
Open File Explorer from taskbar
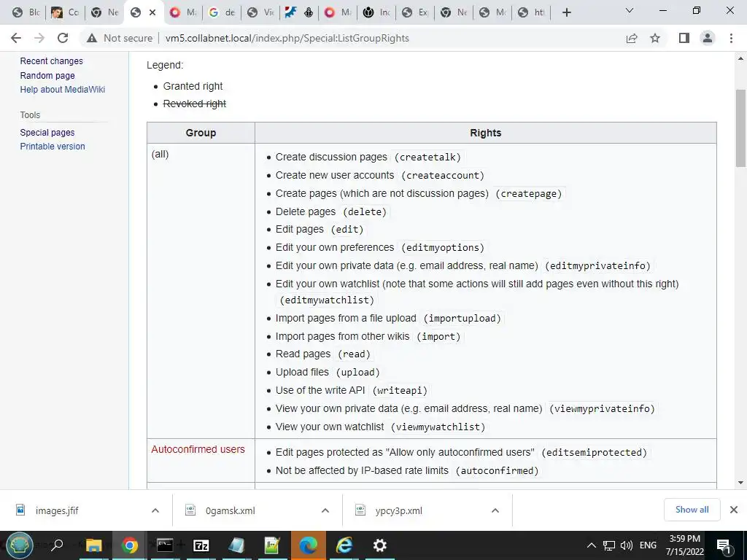click(x=93, y=545)
